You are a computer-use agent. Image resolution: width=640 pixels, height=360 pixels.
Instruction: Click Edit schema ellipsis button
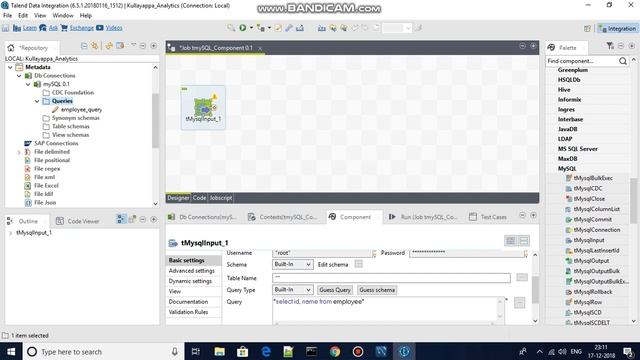358,264
